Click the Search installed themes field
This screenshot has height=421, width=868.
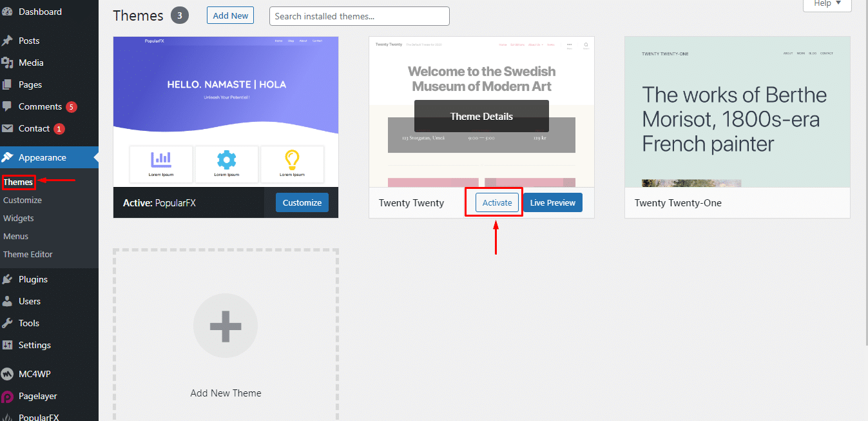359,16
